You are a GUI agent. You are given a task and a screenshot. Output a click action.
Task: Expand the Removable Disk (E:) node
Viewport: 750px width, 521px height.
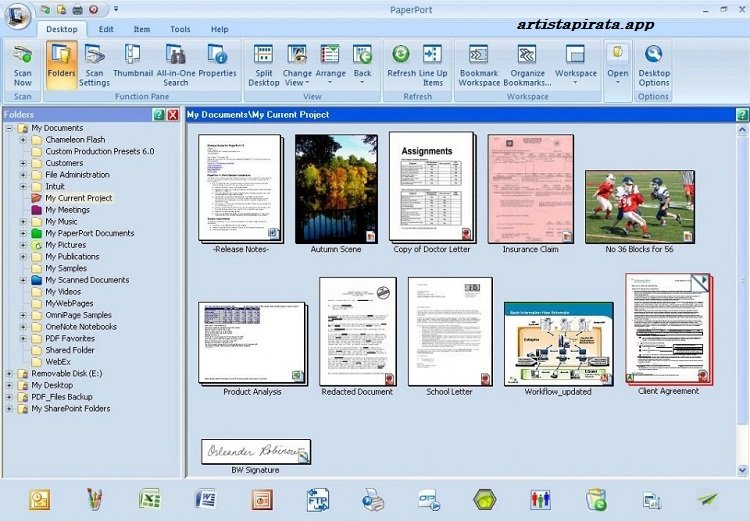click(10, 374)
